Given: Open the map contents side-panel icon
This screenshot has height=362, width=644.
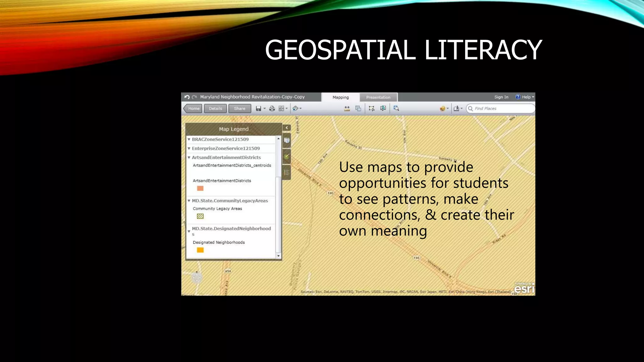Looking at the screenshot, I should click(x=286, y=140).
